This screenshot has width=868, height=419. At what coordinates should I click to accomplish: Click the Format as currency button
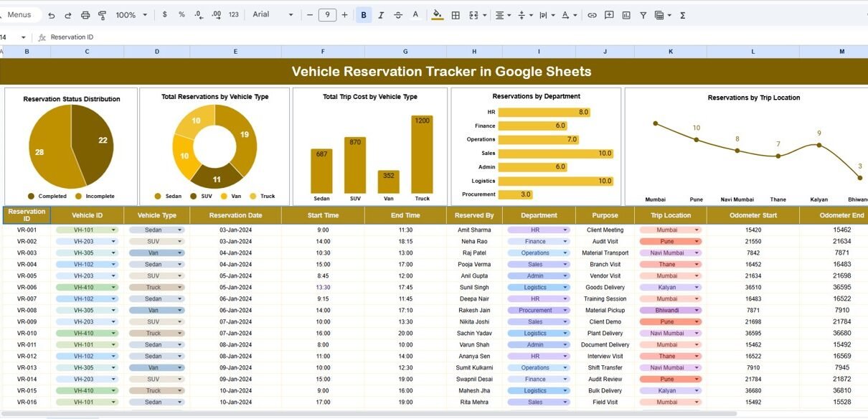pyautogui.click(x=166, y=15)
